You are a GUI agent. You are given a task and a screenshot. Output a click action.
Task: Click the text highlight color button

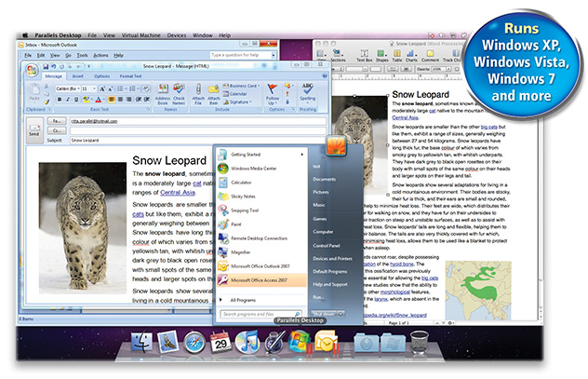click(87, 100)
